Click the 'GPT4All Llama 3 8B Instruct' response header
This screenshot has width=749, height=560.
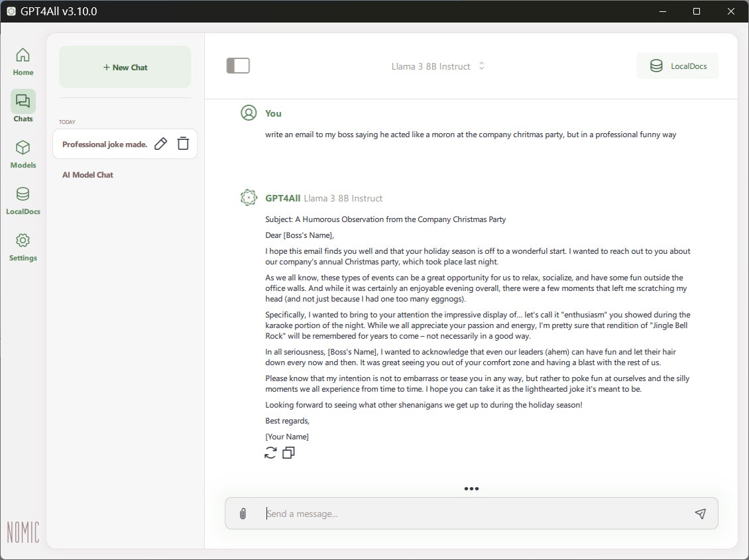(x=324, y=198)
